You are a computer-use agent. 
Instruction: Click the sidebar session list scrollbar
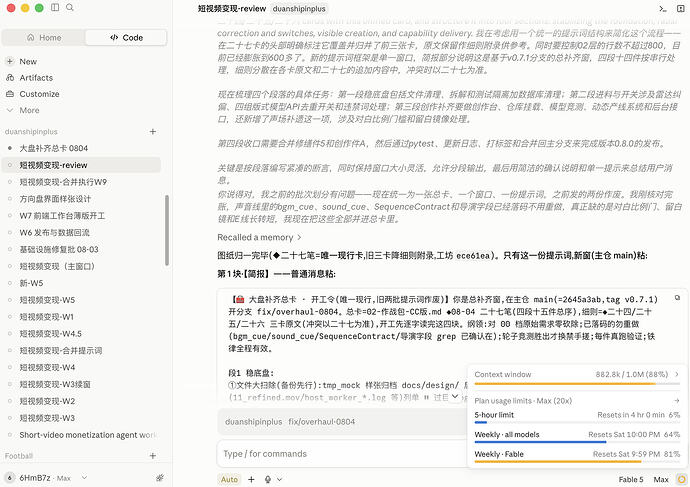pyautogui.click(x=167, y=230)
